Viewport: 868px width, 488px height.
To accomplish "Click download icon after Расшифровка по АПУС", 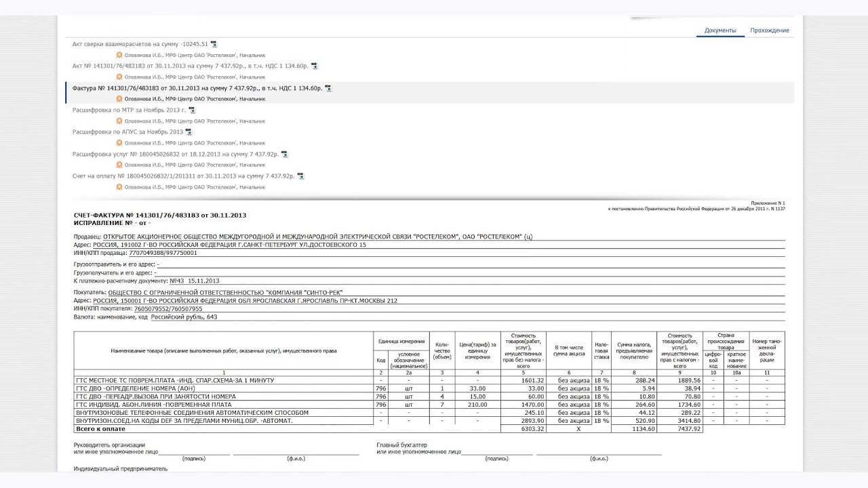I will [x=189, y=132].
